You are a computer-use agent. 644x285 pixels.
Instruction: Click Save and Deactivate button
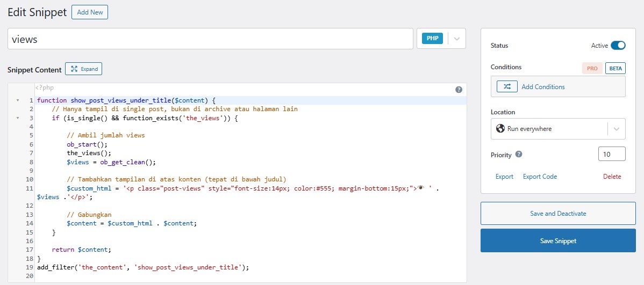tap(557, 214)
